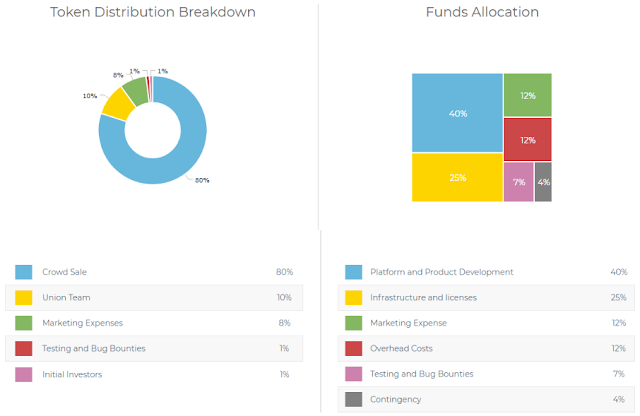This screenshot has height=416, width=640.
Task: Click the green 12% treemap block
Action: pyautogui.click(x=528, y=95)
